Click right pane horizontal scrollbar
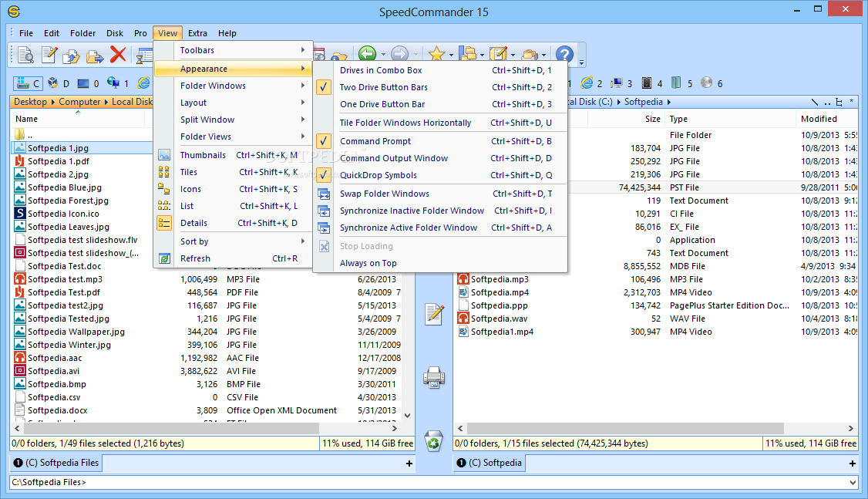 point(625,429)
